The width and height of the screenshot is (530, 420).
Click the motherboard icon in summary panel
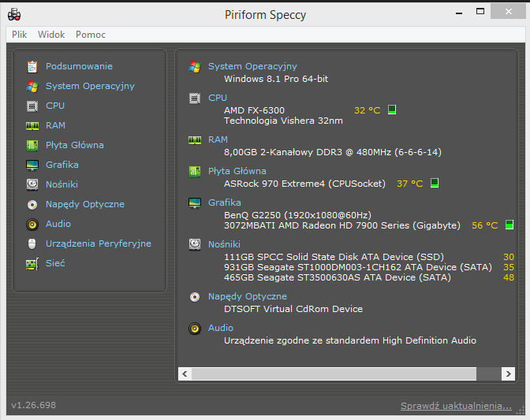coord(195,171)
